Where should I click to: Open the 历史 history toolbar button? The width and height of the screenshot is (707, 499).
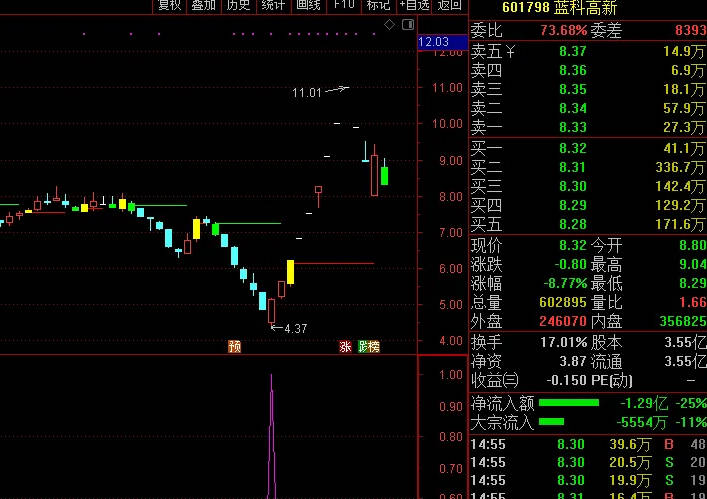click(x=238, y=5)
